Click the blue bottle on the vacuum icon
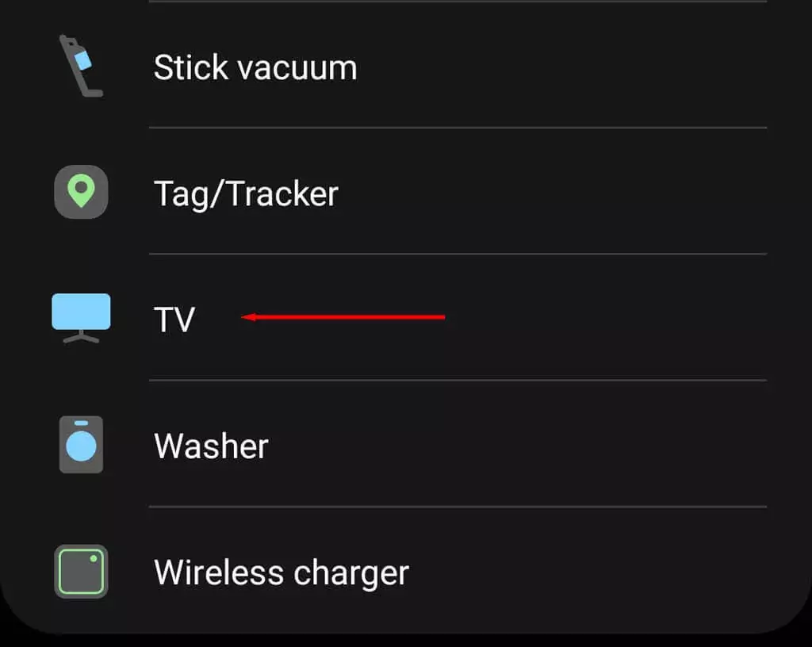 83,58
